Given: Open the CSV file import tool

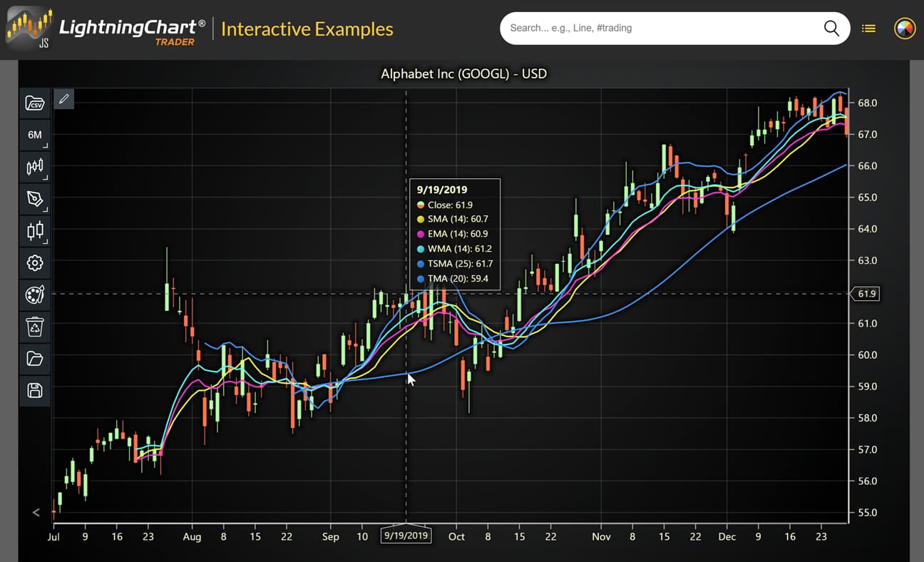Looking at the screenshot, I should pyautogui.click(x=35, y=103).
